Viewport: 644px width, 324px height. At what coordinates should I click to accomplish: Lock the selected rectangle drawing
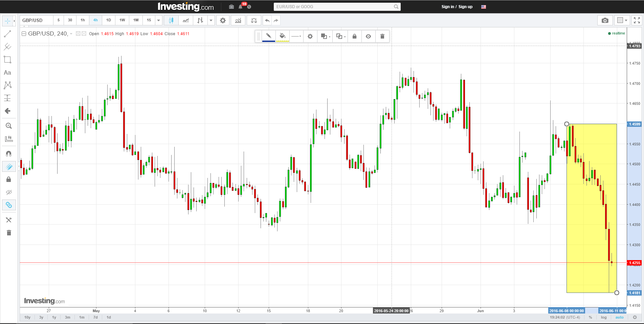[355, 36]
